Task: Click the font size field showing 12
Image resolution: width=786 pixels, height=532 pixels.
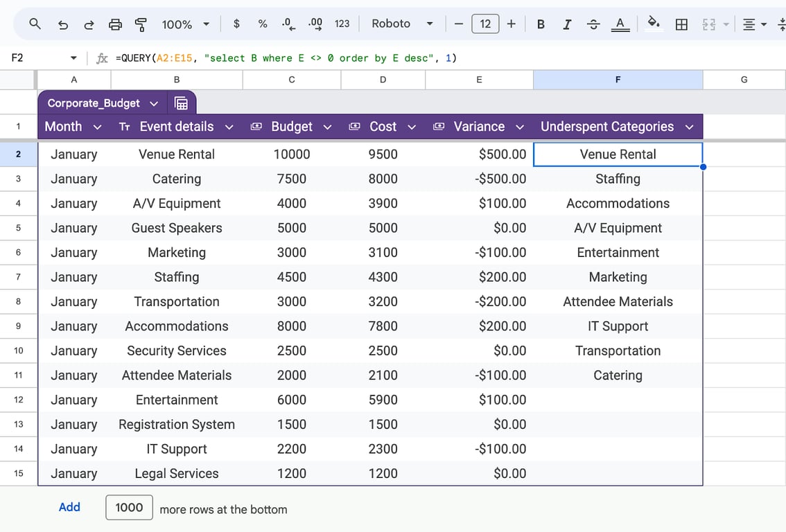Action: [x=485, y=24]
